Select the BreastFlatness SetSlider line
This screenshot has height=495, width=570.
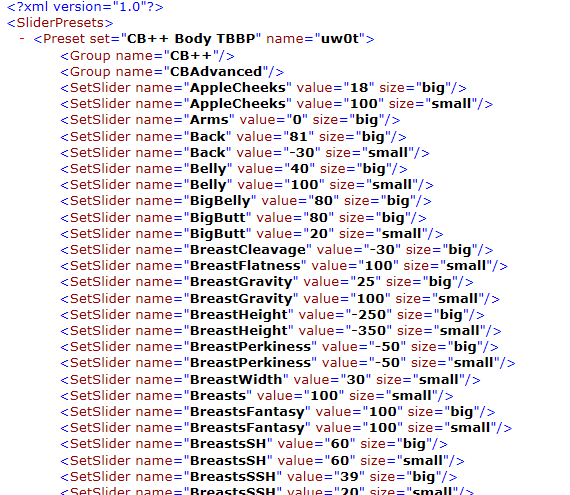tap(284, 266)
